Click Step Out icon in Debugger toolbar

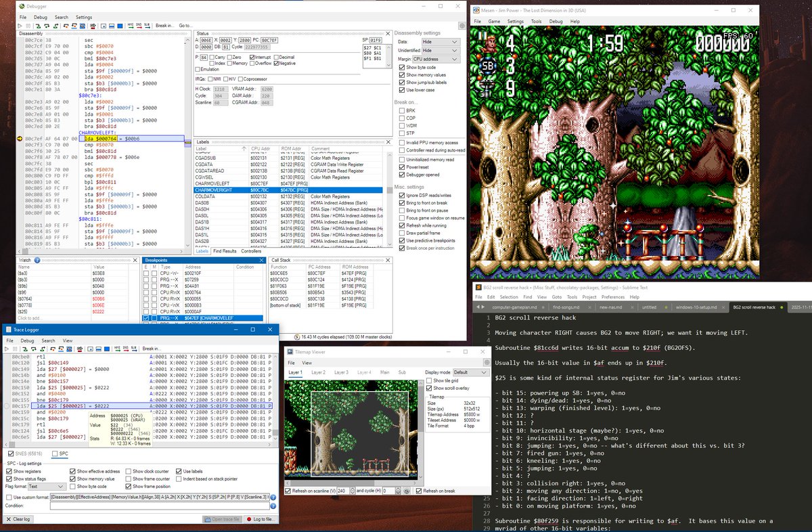pyautogui.click(x=55, y=26)
